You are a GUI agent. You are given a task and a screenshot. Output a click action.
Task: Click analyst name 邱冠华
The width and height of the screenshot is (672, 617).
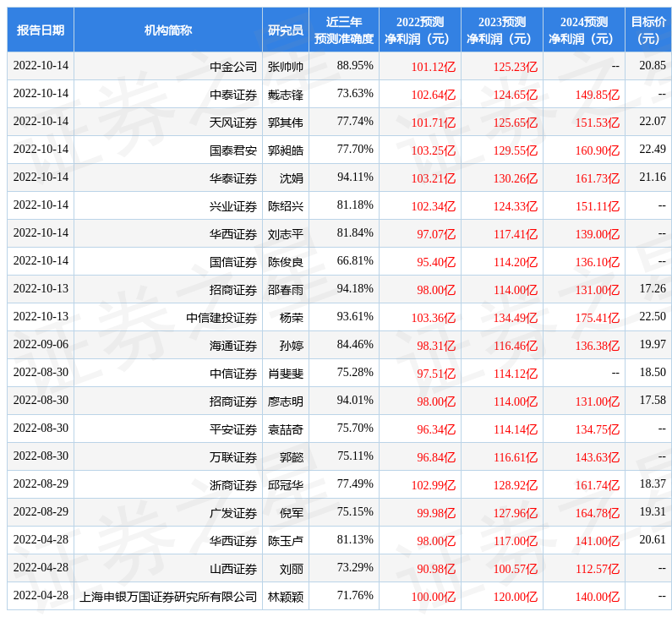coord(286,484)
